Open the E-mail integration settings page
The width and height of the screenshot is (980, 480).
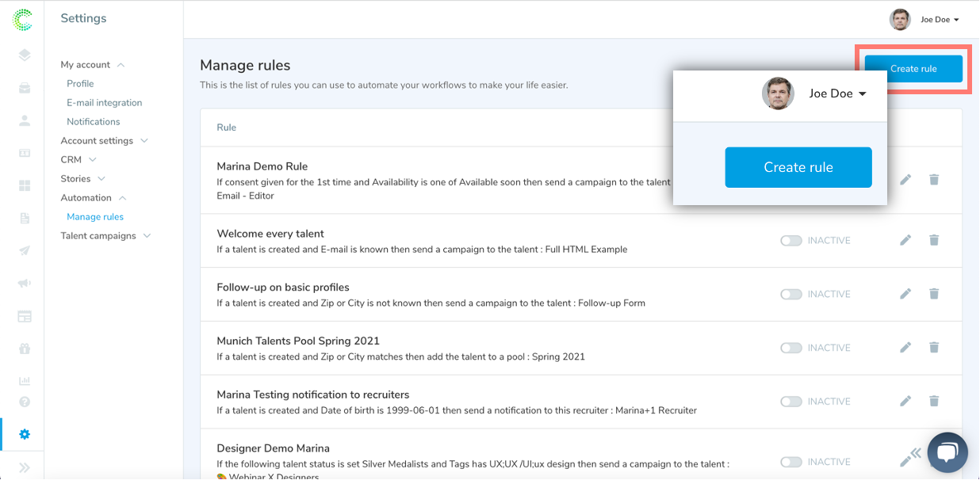pyautogui.click(x=104, y=103)
